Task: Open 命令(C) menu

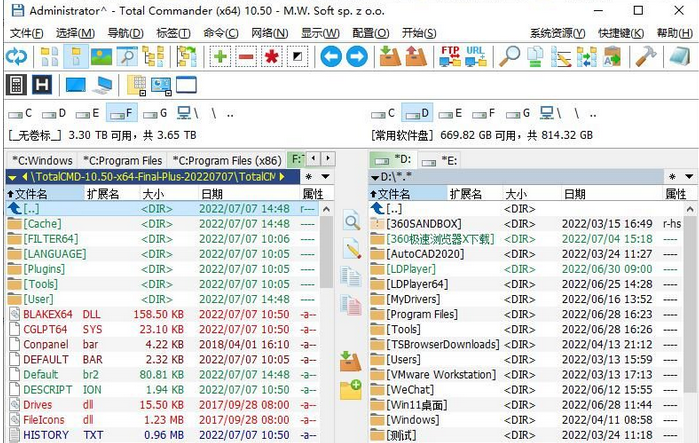Action: [221, 33]
